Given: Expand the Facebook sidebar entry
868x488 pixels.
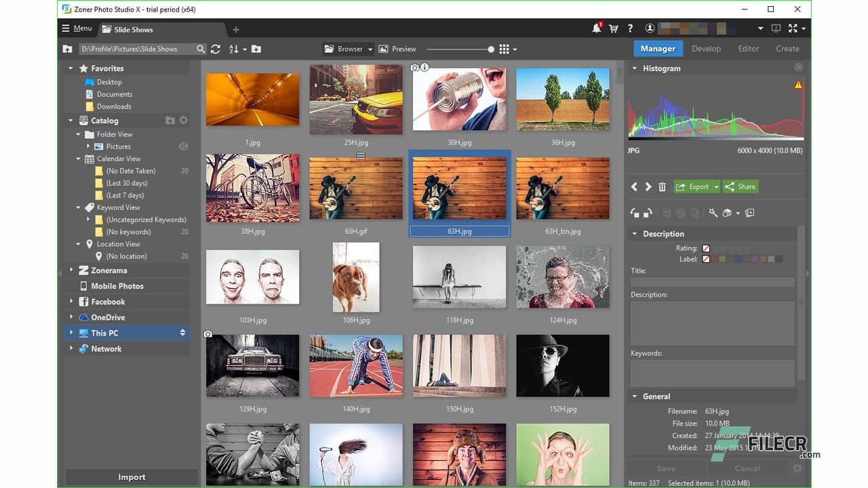Looking at the screenshot, I should pos(71,302).
